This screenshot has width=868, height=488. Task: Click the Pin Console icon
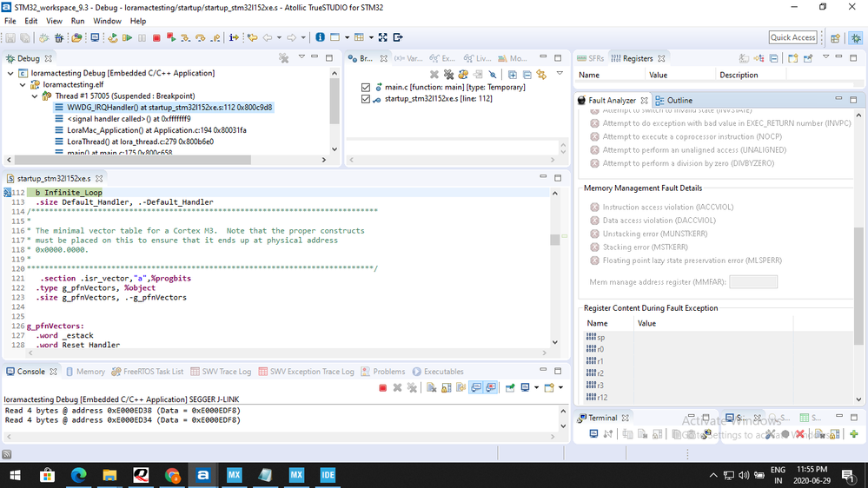(x=510, y=388)
